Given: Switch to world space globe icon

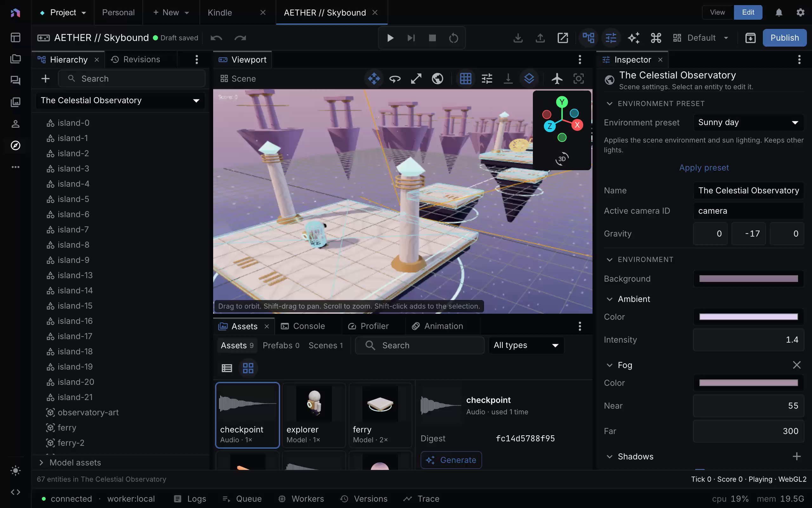Looking at the screenshot, I should point(437,79).
